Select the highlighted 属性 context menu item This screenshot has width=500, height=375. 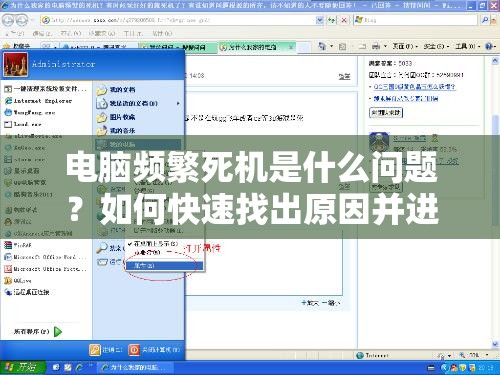pos(164,266)
